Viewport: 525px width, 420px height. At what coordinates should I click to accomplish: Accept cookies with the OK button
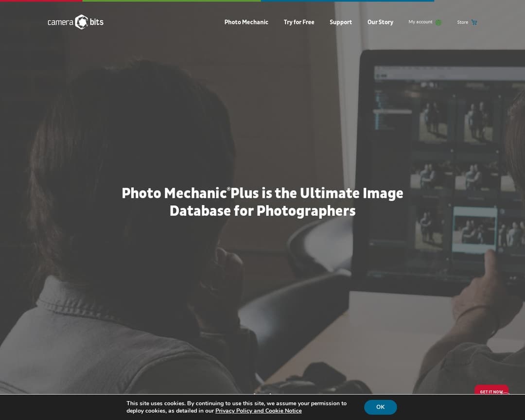[381, 407]
